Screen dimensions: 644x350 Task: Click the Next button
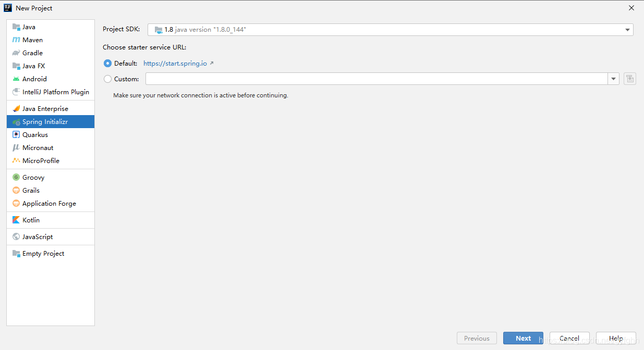(523, 338)
